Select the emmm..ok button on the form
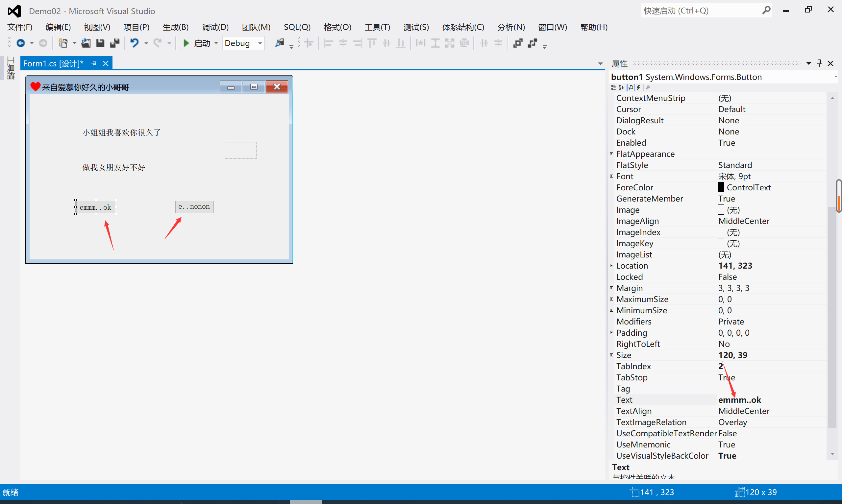This screenshot has height=504, width=842. tap(96, 207)
